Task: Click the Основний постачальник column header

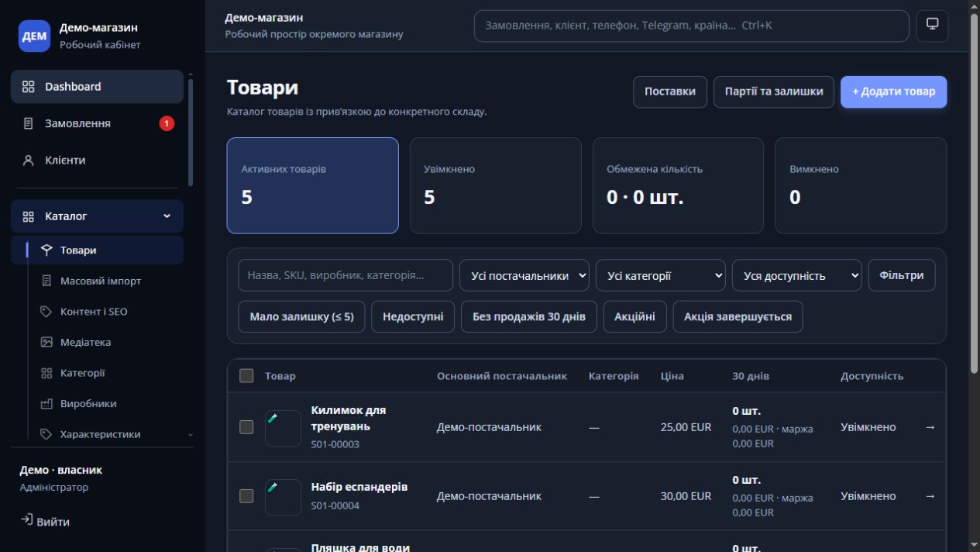Action: click(x=502, y=376)
